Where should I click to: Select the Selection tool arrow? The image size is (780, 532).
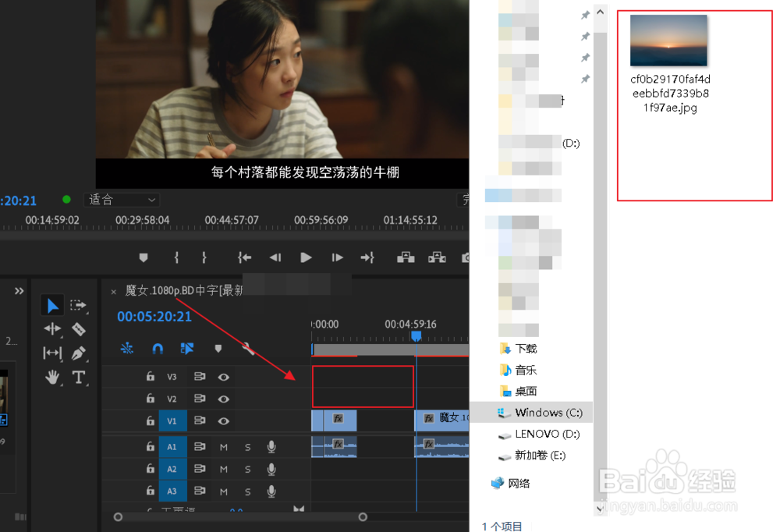tap(52, 305)
